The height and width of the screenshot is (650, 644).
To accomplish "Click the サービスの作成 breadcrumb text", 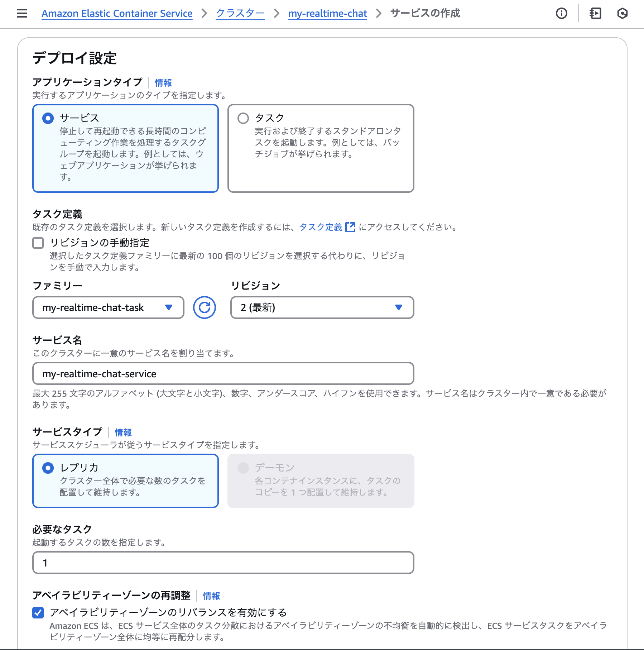I will tap(425, 14).
